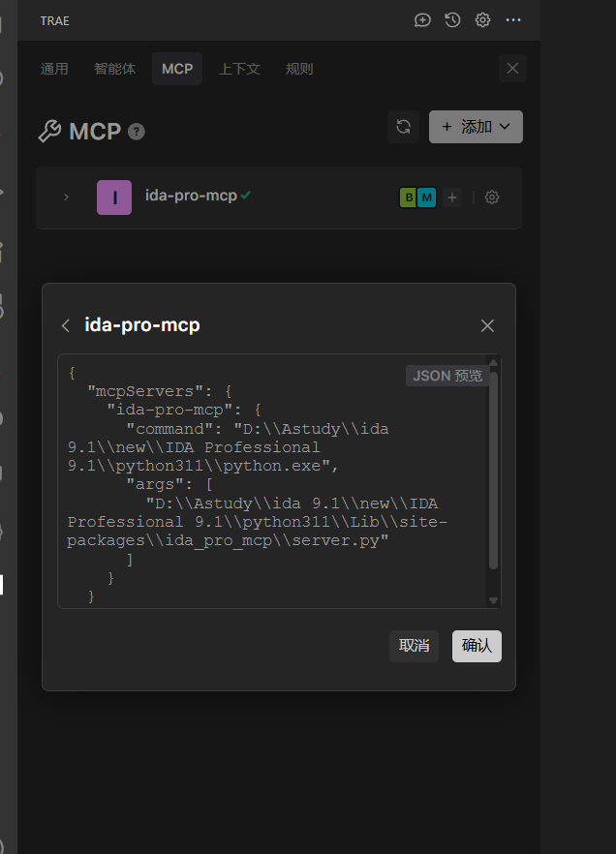
Task: Click the "args" key in JSON
Action: point(154,485)
